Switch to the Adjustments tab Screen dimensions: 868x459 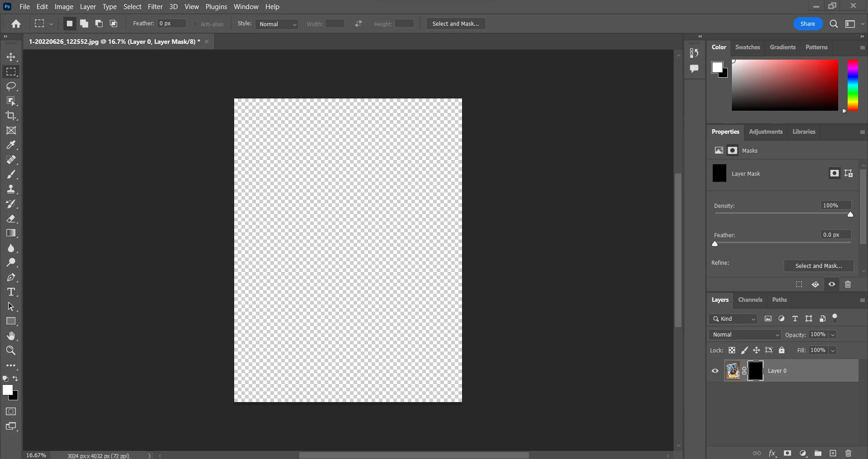click(765, 131)
